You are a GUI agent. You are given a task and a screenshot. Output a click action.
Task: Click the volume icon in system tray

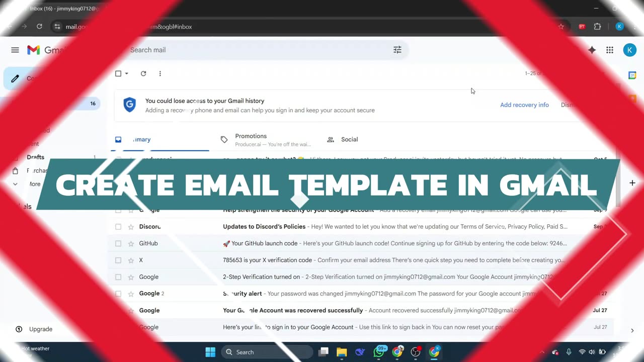pos(592,352)
